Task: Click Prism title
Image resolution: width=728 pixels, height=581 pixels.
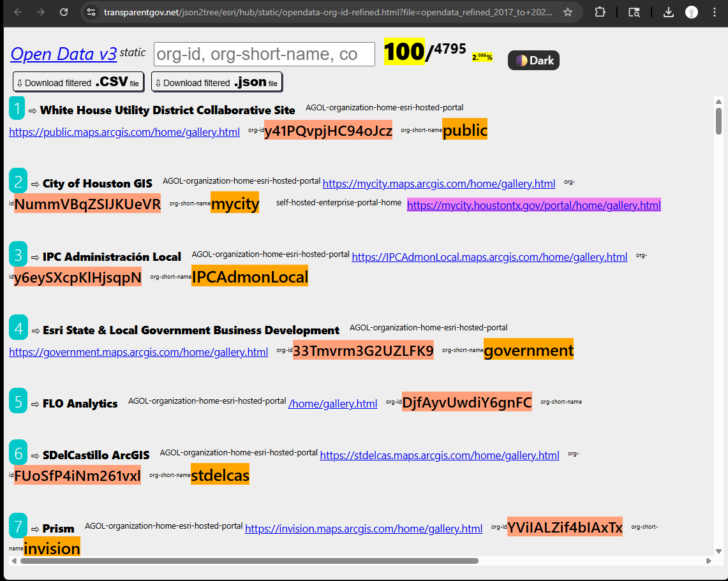Action: (x=59, y=529)
